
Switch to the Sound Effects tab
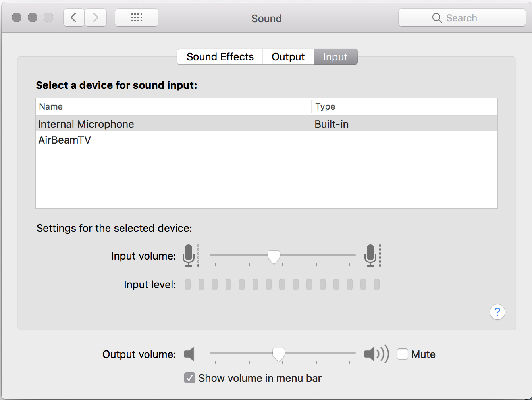(x=220, y=57)
